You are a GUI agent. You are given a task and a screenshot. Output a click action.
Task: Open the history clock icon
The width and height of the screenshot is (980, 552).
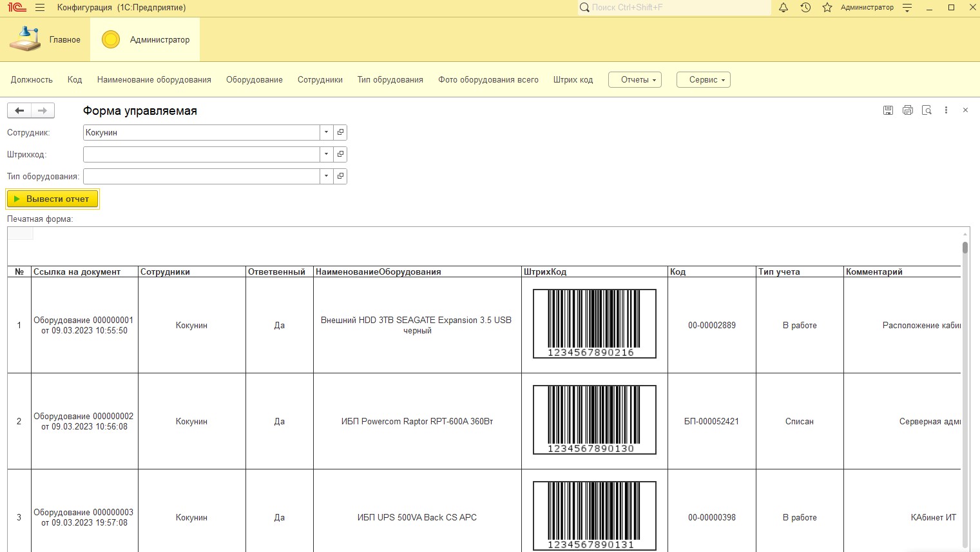(x=805, y=8)
